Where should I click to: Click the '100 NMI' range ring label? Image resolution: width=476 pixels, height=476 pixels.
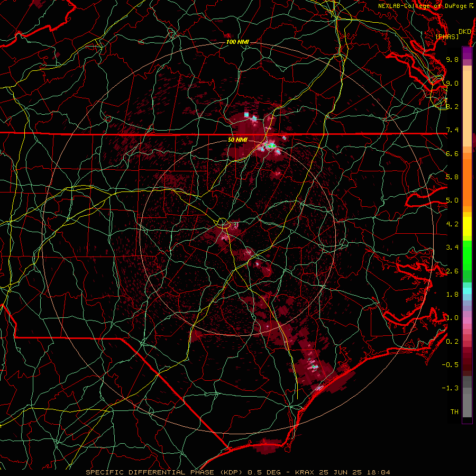pyautogui.click(x=237, y=42)
